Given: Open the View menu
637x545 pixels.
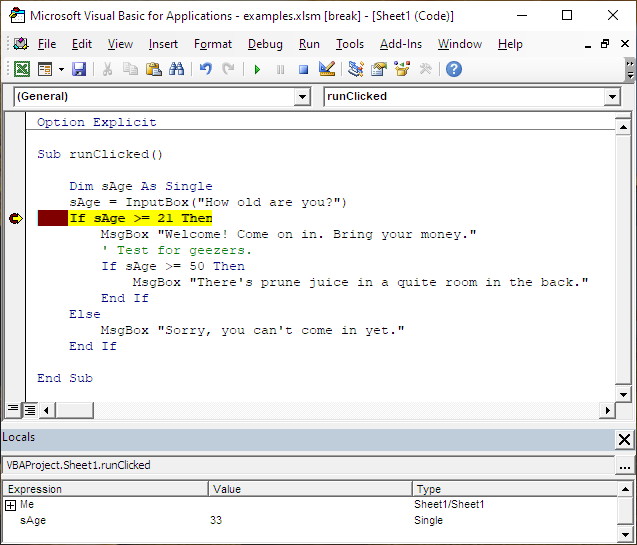Looking at the screenshot, I should 120,44.
